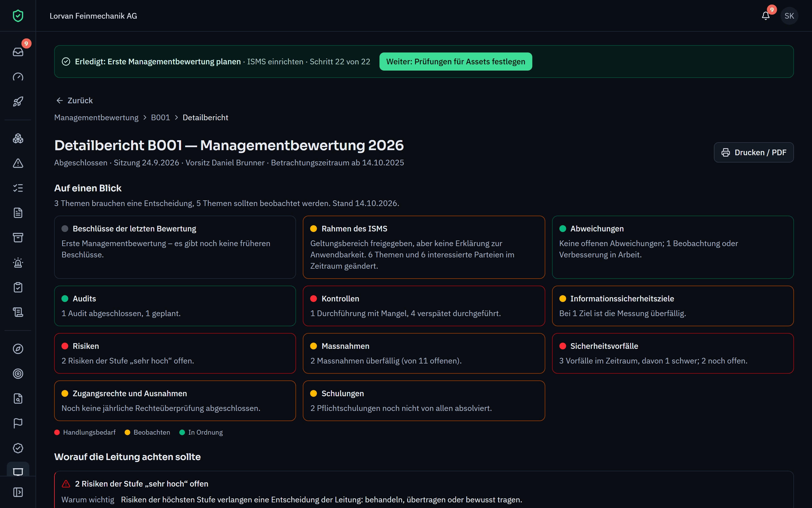This screenshot has width=812, height=508.
Task: Go back via Zurück link
Action: pos(74,100)
